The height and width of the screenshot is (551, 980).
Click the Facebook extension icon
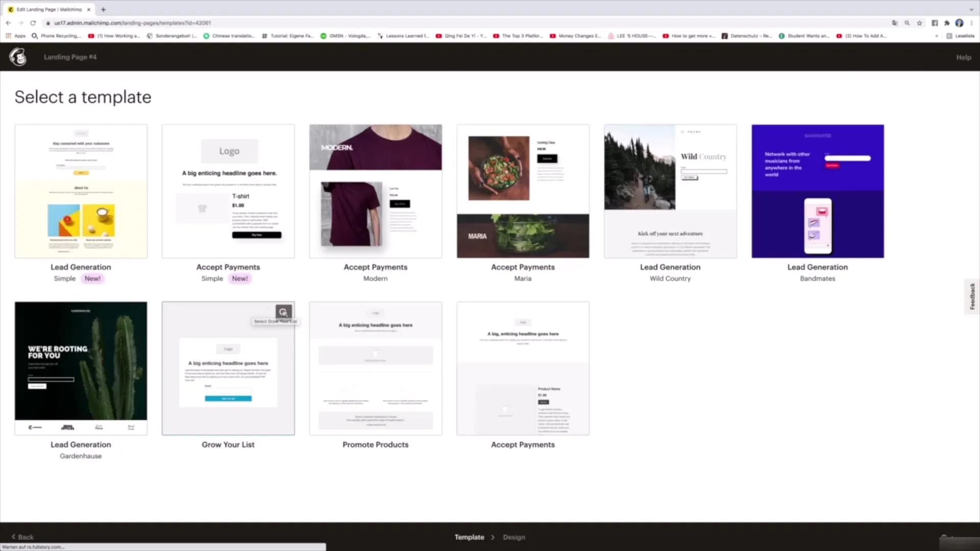coord(935,23)
